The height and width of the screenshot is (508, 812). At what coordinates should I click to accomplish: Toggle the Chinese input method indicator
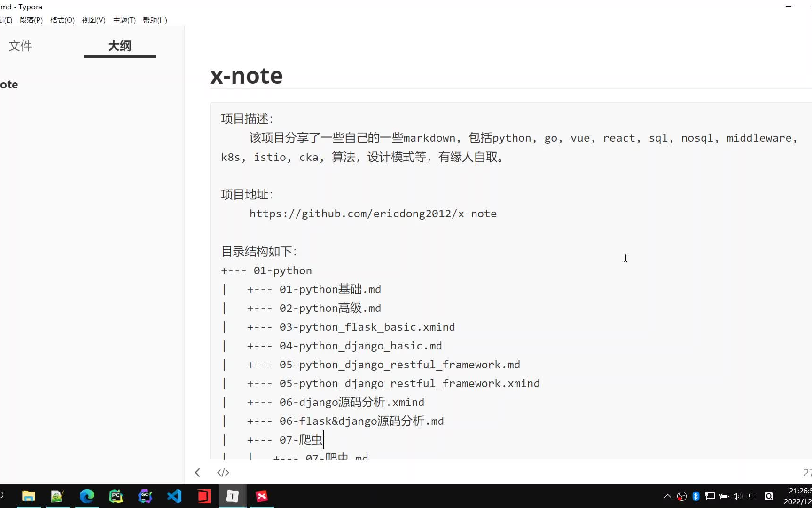point(752,496)
